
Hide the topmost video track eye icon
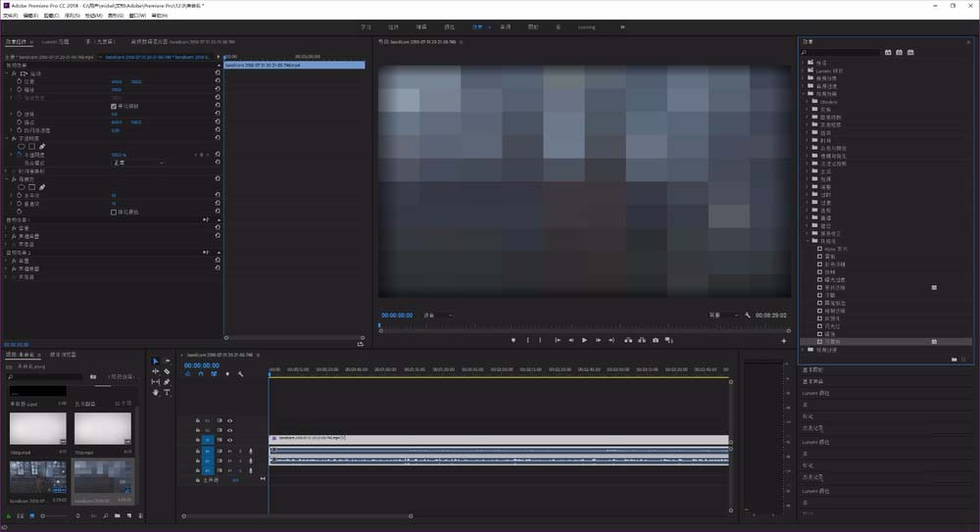click(x=229, y=420)
